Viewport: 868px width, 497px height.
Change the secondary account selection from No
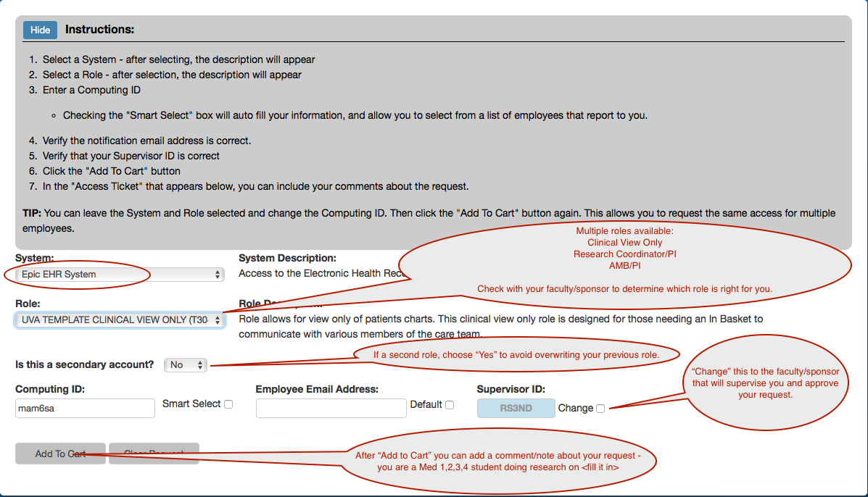point(186,365)
